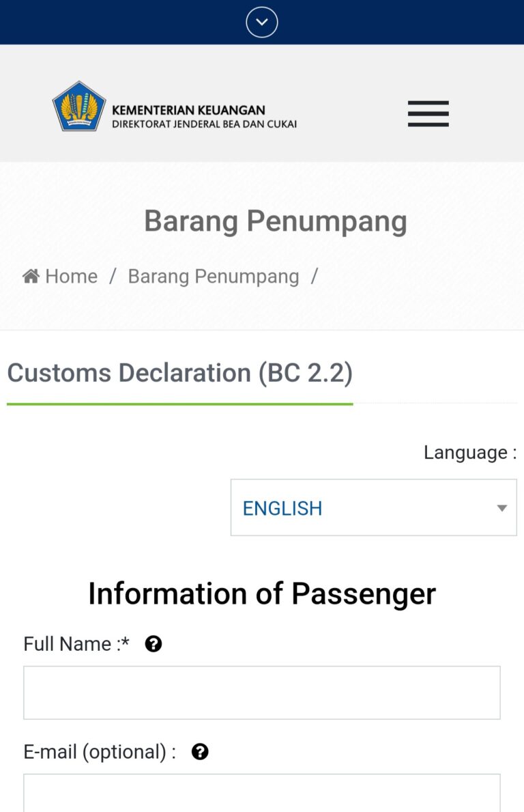The image size is (524, 812).
Task: Click the Barang Penumpang page title
Action: (275, 221)
